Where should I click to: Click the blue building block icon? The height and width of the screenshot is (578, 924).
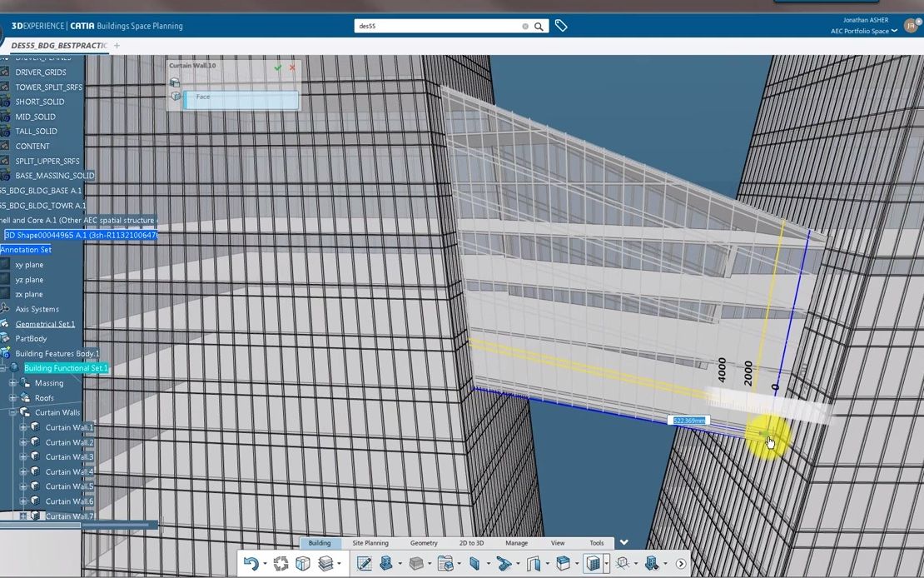click(386, 564)
